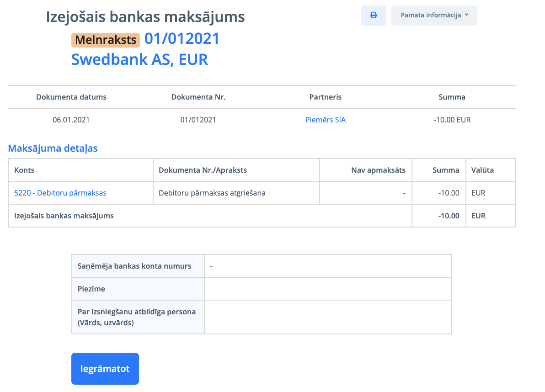Click the Dokumenta Nr./Apraksts column header

tap(203, 170)
